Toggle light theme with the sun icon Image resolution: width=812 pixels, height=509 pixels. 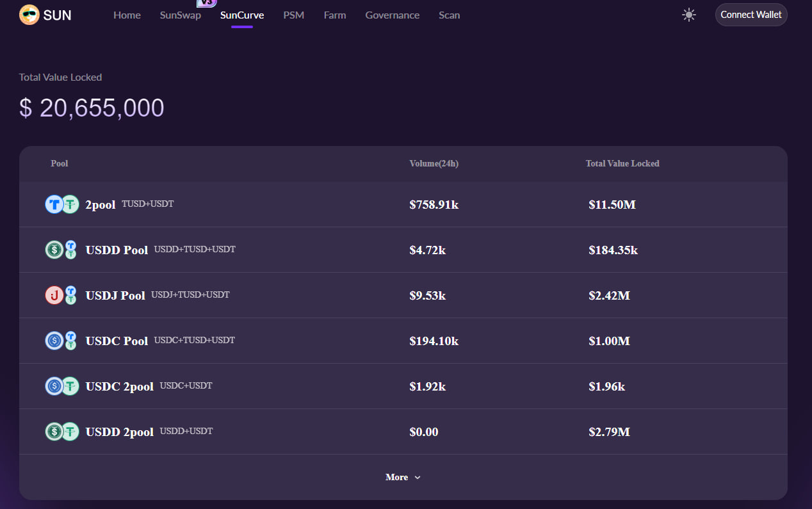(x=689, y=15)
